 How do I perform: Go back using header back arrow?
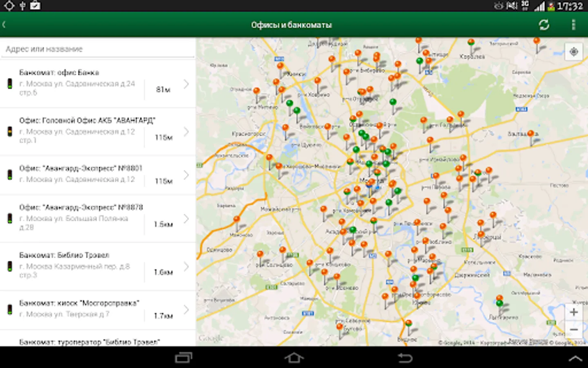click(5, 25)
